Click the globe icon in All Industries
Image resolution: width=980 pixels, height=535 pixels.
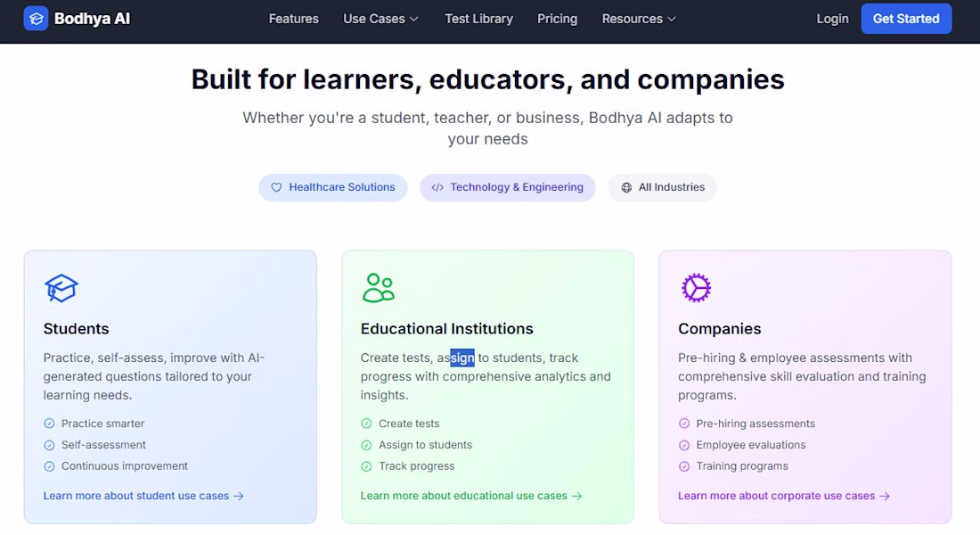(626, 188)
